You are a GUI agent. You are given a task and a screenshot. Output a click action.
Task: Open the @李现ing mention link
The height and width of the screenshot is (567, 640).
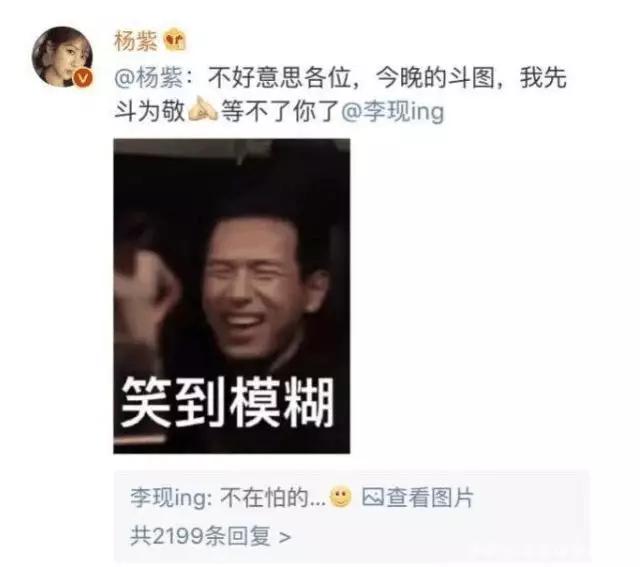(x=393, y=111)
